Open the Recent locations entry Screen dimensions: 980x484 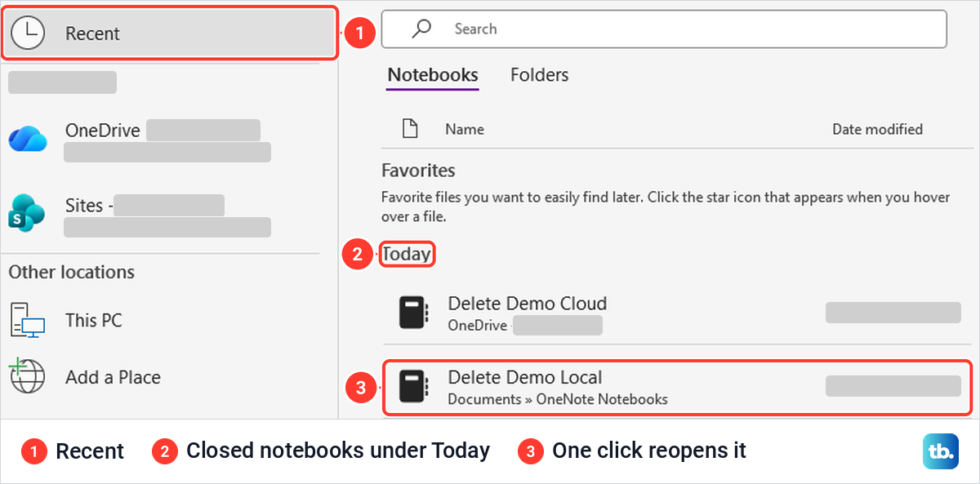[169, 33]
